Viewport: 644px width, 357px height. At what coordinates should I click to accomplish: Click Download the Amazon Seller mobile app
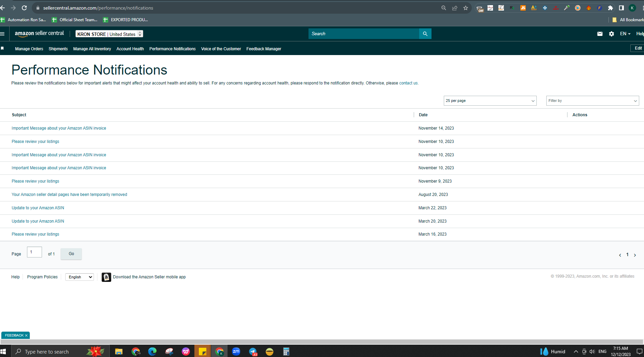(x=149, y=277)
